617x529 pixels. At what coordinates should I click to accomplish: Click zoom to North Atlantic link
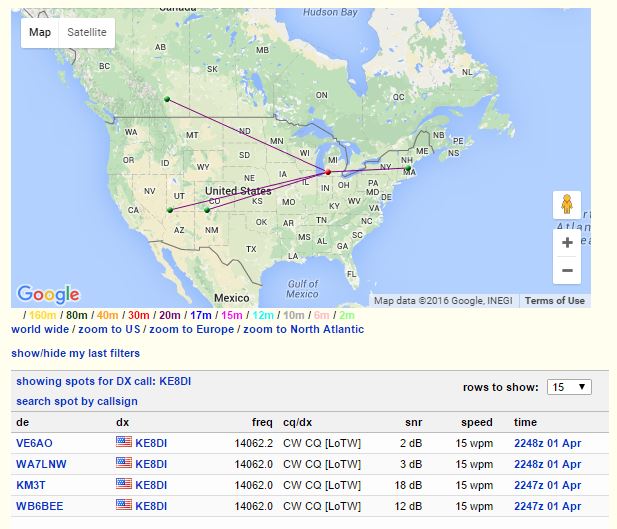coord(303,329)
